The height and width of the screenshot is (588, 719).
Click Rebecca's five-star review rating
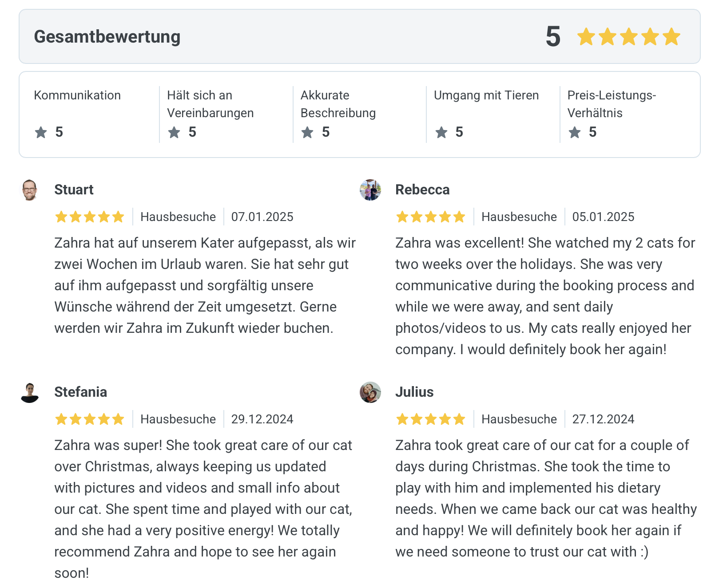pos(430,217)
